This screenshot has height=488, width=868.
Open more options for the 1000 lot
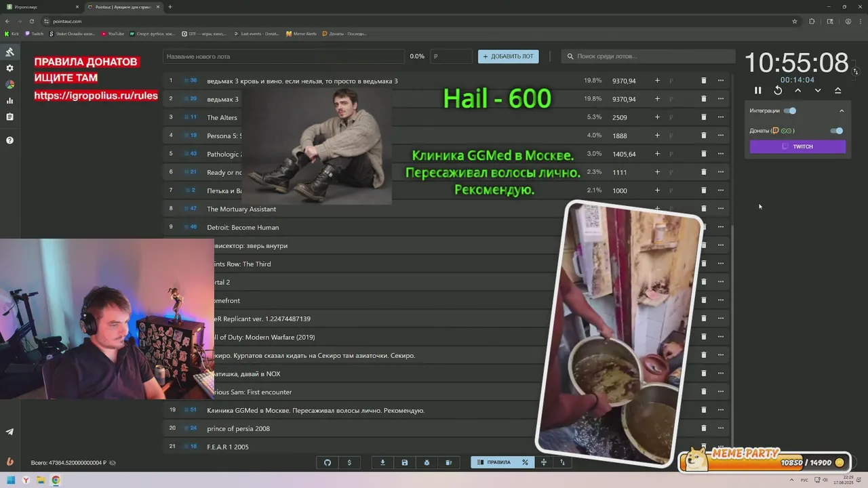721,190
